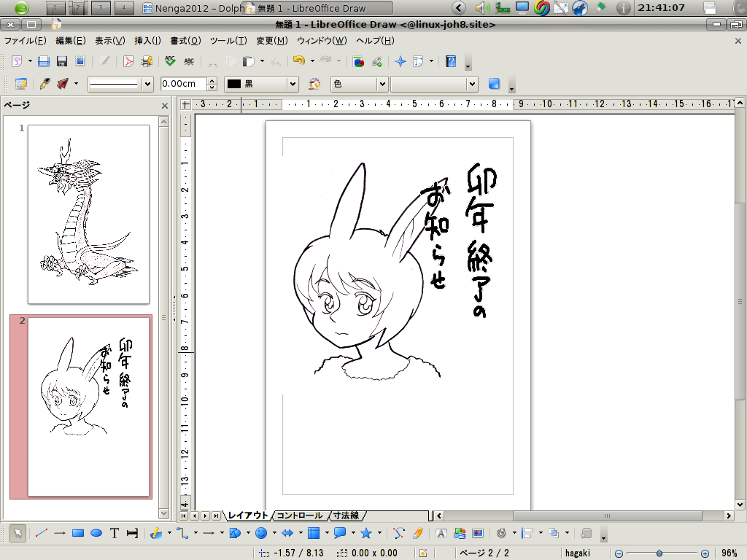Screen dimensions: 747x560
Task: Save document with the floppy disk icon
Action: click(62, 61)
